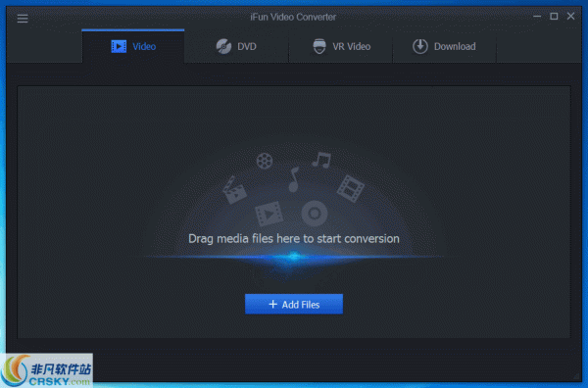
Task: Switch to the Video tab
Action: coord(133,46)
